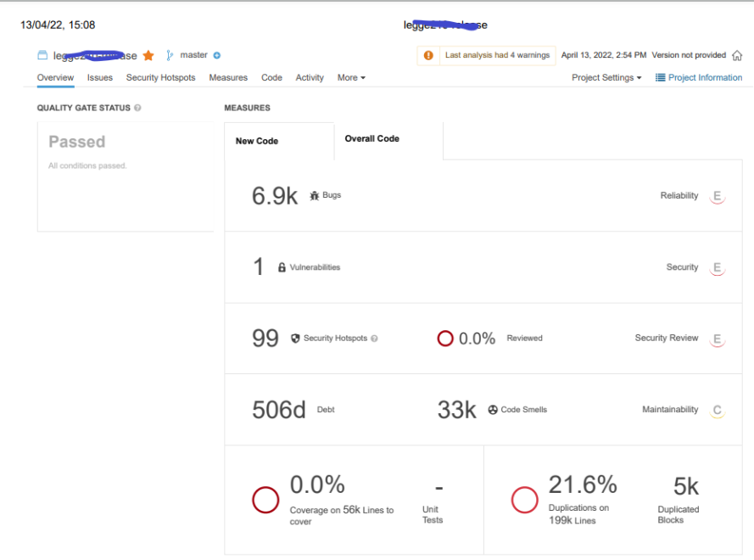Select the master branch selector

[193, 55]
